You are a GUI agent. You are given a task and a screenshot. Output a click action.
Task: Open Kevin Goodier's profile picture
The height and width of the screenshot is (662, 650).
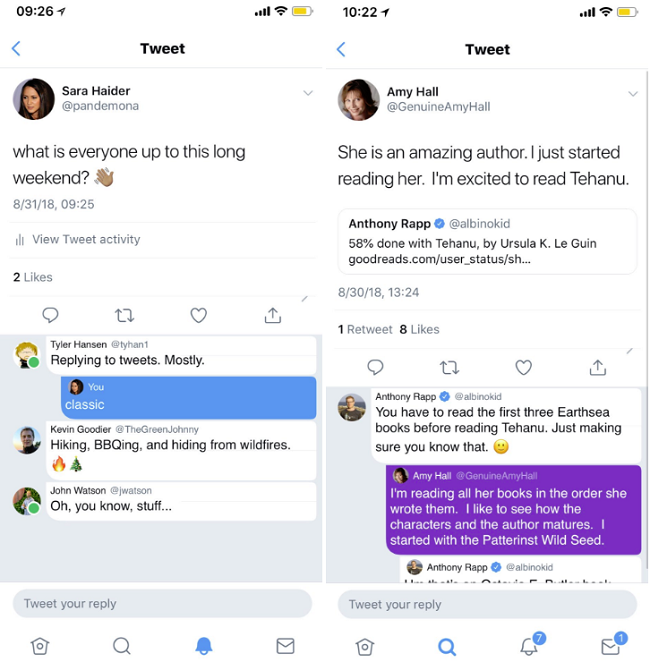(27, 440)
